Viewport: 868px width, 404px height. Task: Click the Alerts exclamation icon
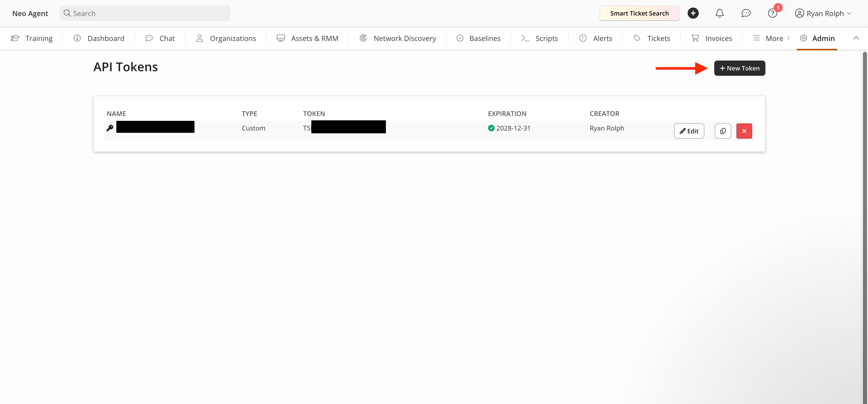click(583, 38)
